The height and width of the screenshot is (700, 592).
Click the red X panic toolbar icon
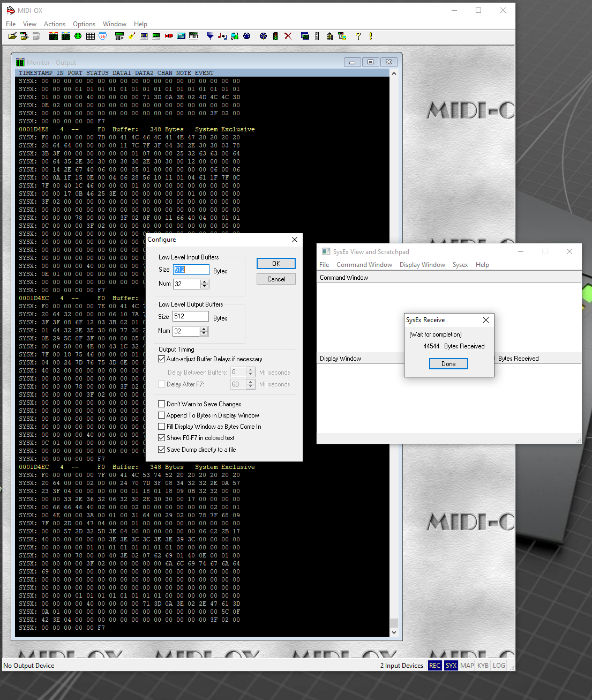[x=288, y=36]
